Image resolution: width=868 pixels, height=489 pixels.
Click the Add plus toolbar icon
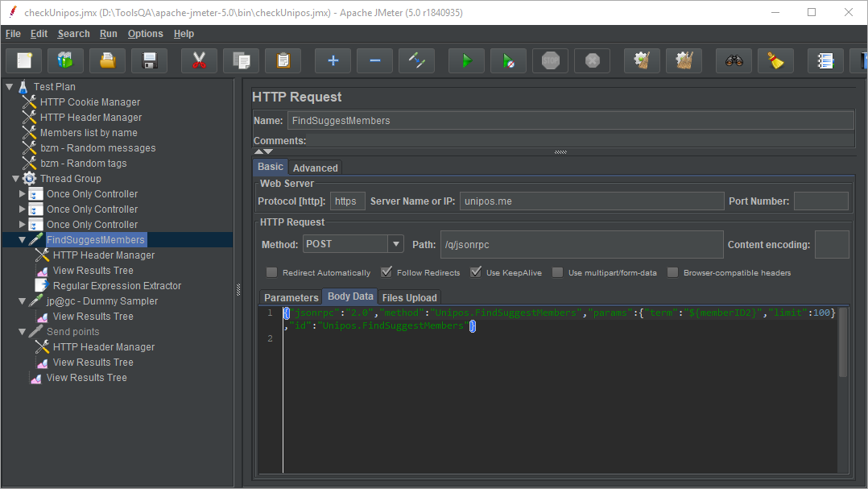[333, 61]
